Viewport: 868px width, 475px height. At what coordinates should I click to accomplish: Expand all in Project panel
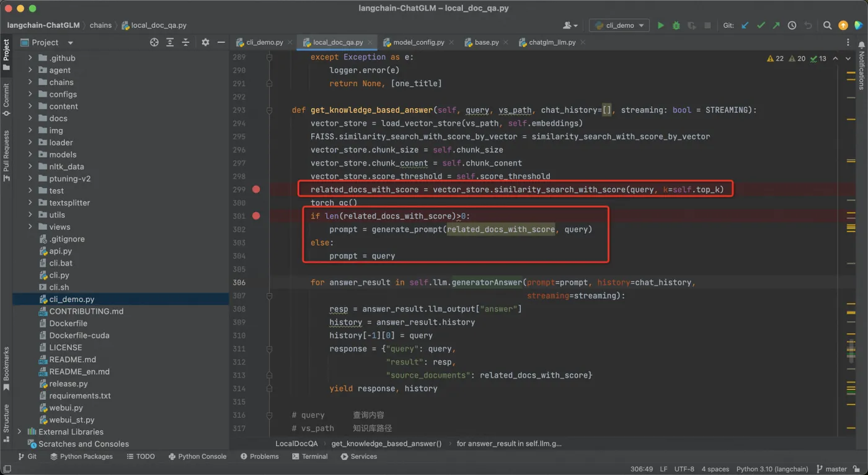(170, 42)
